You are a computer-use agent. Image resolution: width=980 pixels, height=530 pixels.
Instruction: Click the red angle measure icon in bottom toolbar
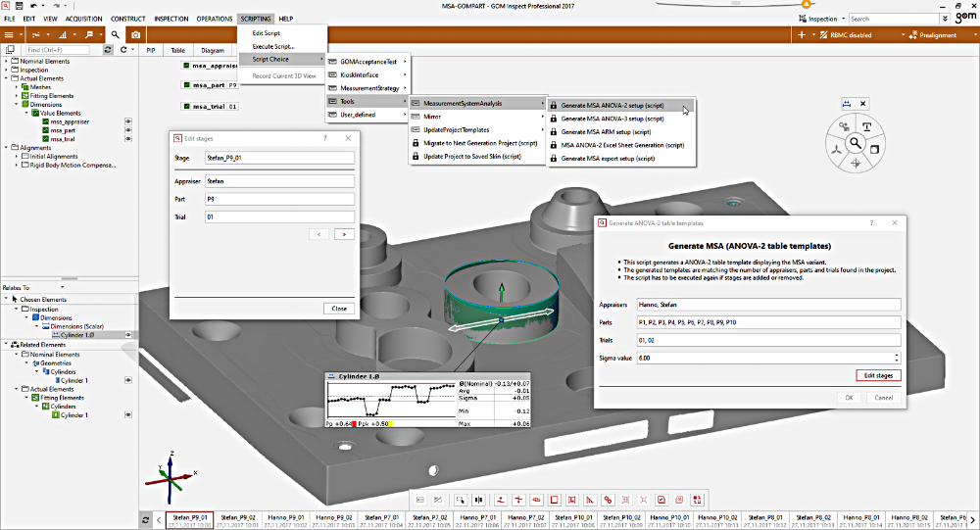pos(590,500)
